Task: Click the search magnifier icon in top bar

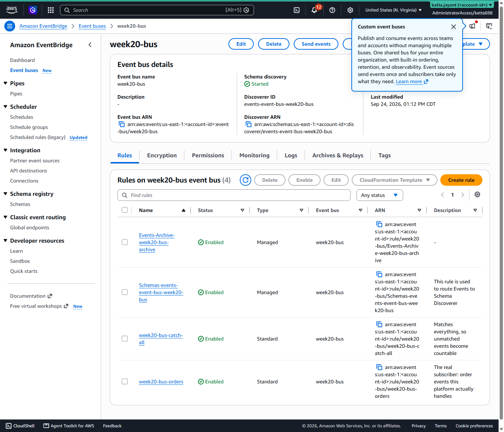Action: (67, 10)
